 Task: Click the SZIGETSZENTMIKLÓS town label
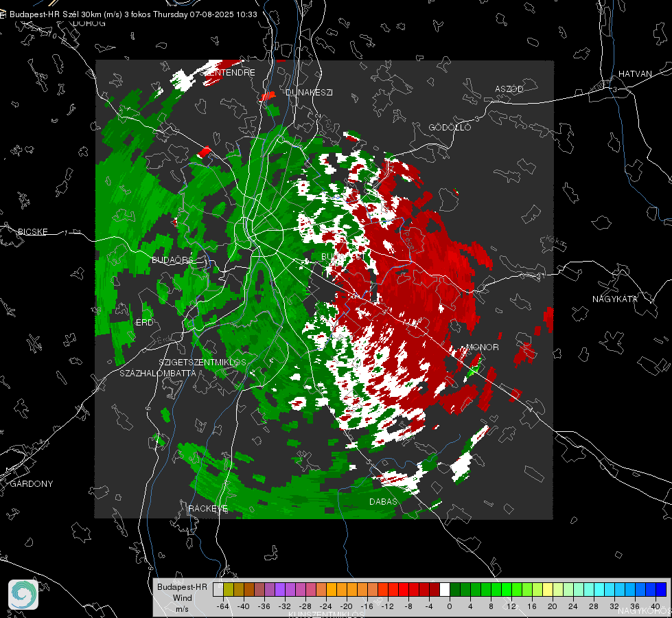coord(202,363)
